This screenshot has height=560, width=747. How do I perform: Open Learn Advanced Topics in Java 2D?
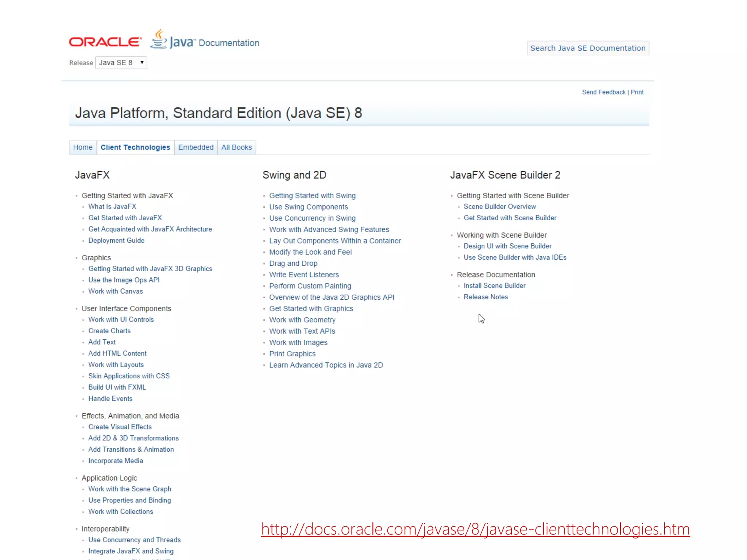326,365
